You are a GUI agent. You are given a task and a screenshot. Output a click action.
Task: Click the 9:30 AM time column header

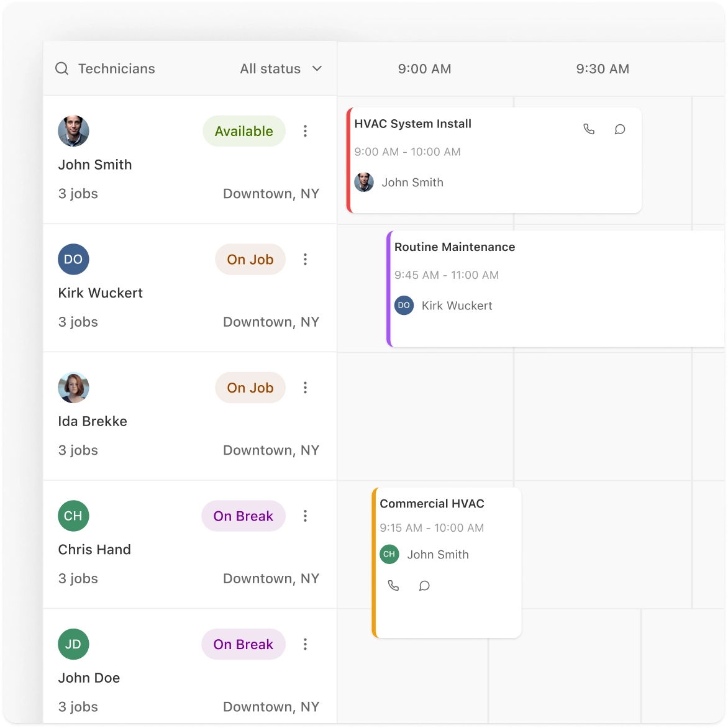coord(603,69)
